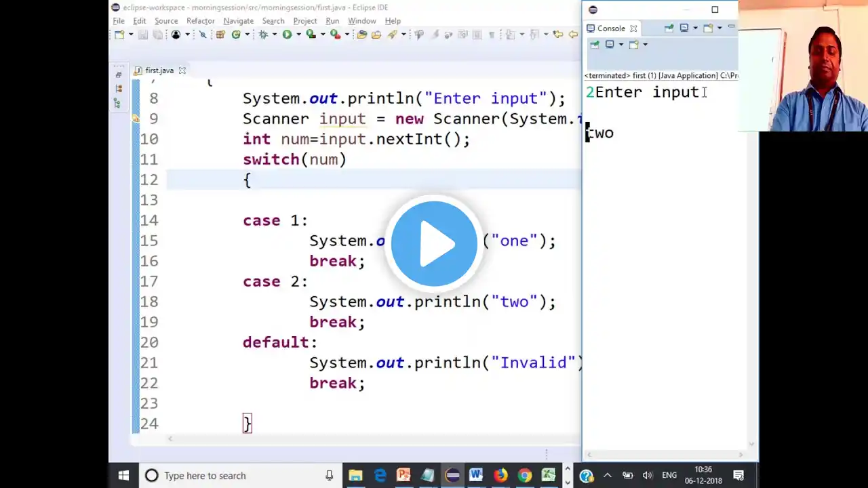Open the Navigate menu
This screenshot has height=488, width=868.
pyautogui.click(x=239, y=21)
